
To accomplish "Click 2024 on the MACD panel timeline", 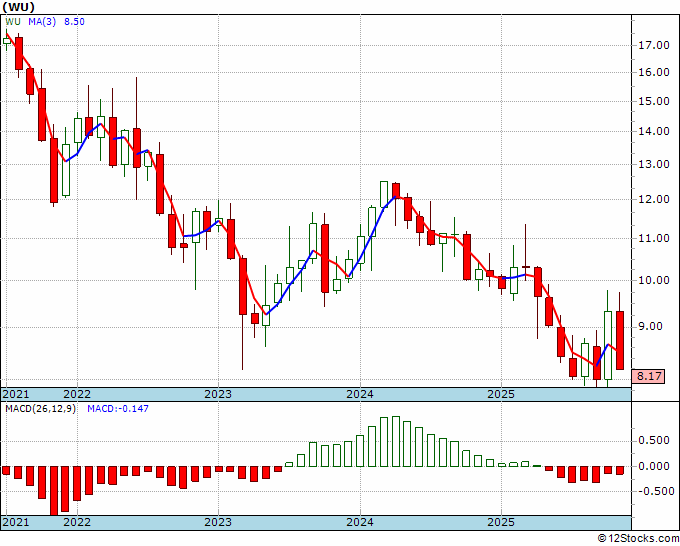I will (x=360, y=522).
